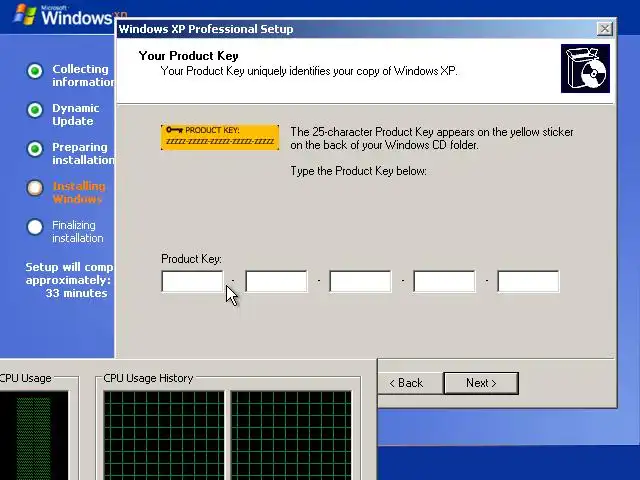
Task: Click the CPU Usage gauge in Task Manager
Action: pyautogui.click(x=34, y=435)
